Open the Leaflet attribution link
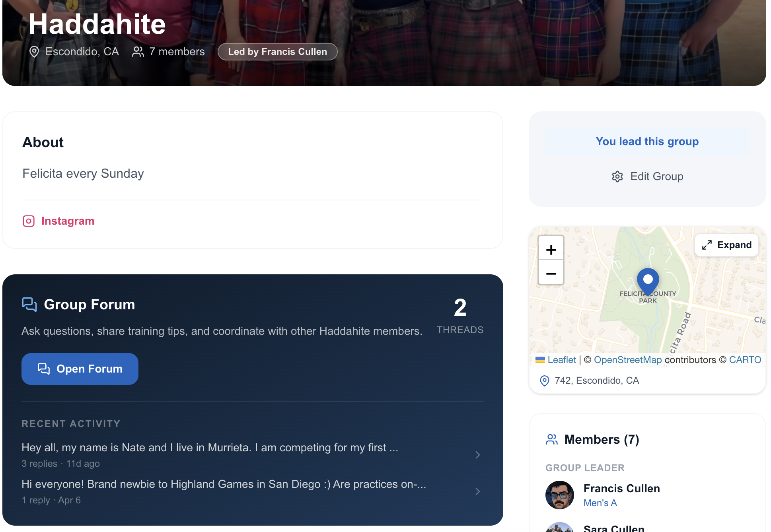The height and width of the screenshot is (532, 771). pyautogui.click(x=562, y=360)
